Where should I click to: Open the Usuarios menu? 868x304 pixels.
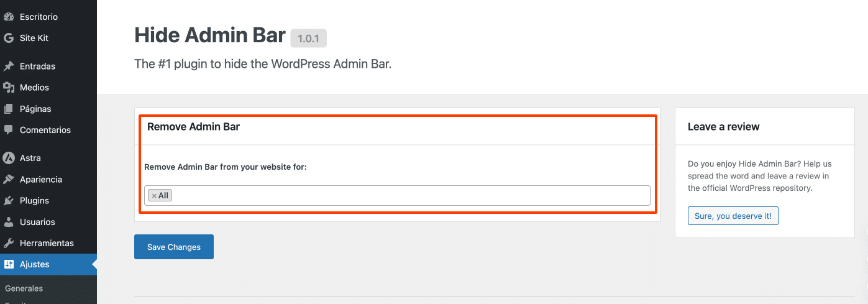coord(37,222)
